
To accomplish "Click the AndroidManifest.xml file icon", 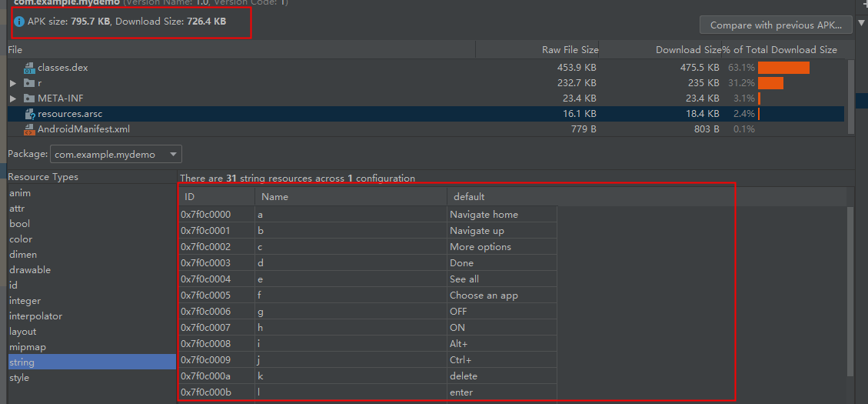I will click(x=29, y=130).
